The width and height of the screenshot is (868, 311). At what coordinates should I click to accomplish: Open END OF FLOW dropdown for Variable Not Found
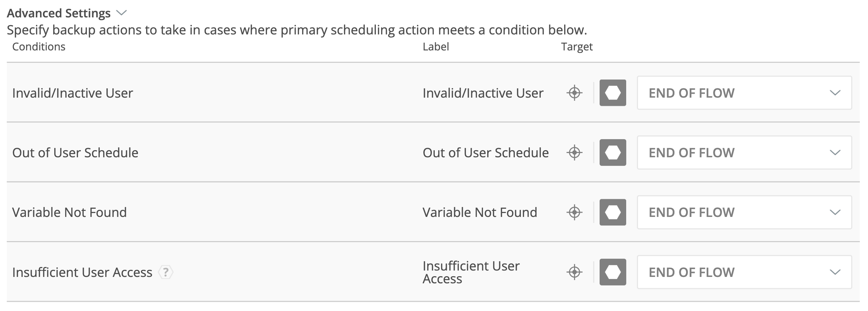pyautogui.click(x=744, y=212)
